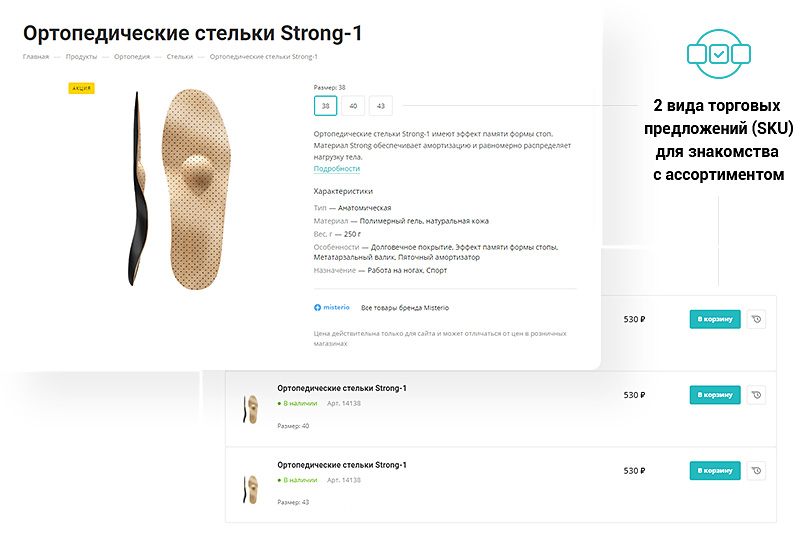800x547 pixels.
Task: Add the size 40 insoles to cart
Action: click(715, 395)
